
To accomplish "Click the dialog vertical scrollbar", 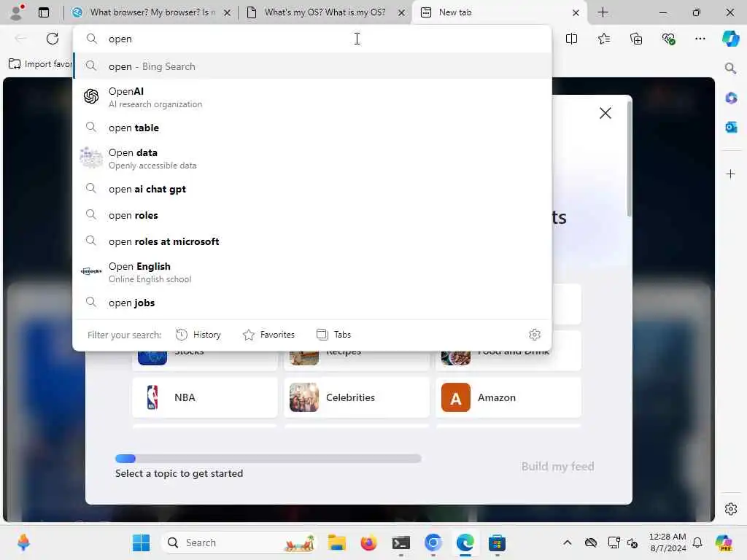I will pos(629,158).
